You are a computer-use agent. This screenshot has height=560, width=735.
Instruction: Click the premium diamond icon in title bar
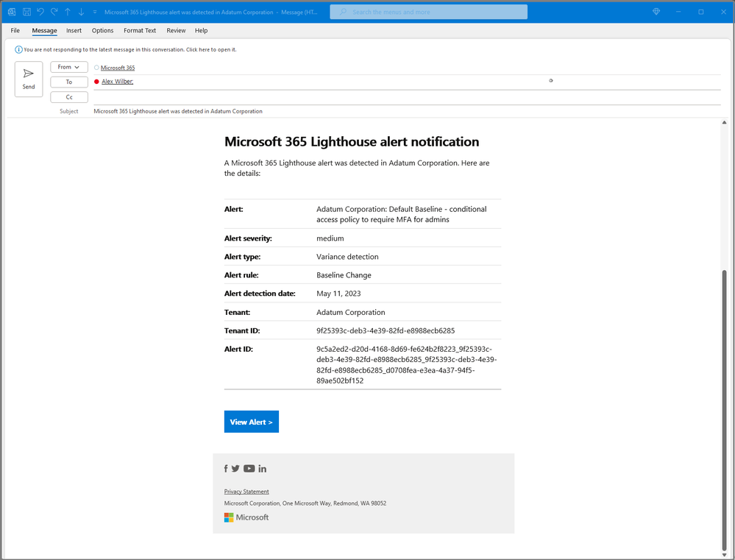point(656,12)
